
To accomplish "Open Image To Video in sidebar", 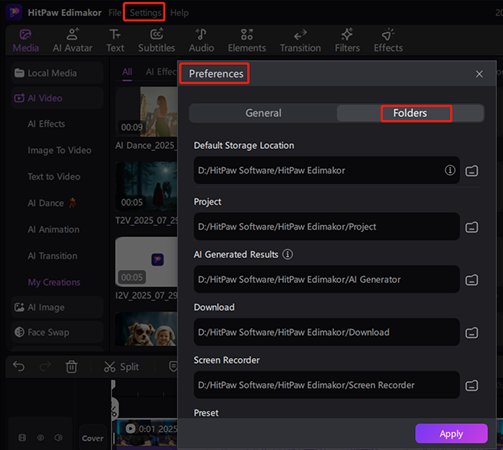I will (59, 150).
